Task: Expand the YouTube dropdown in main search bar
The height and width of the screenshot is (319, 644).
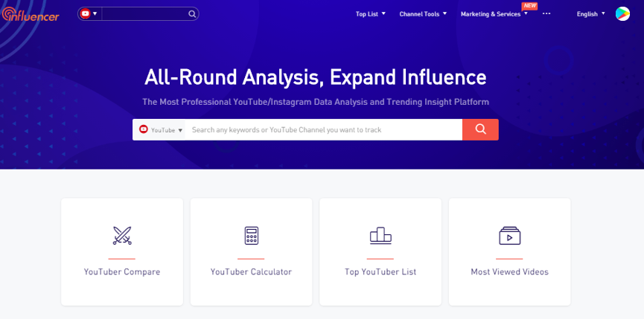Action: coord(159,130)
